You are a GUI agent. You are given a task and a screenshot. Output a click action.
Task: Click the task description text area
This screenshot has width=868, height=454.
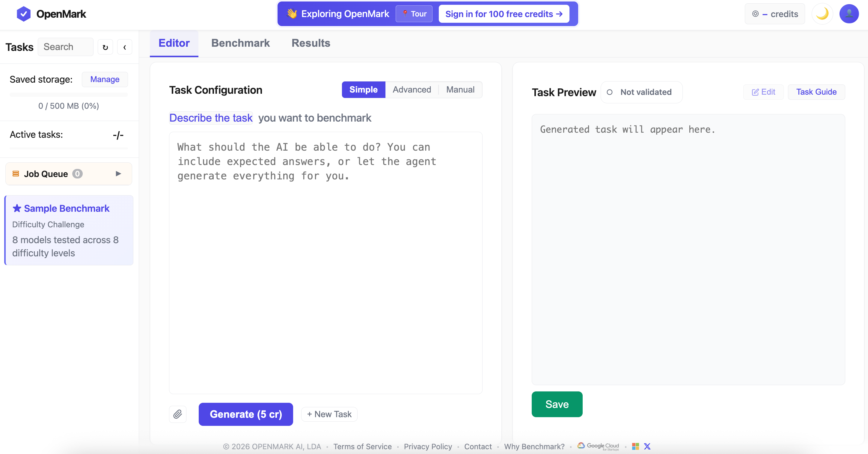pyautogui.click(x=325, y=263)
